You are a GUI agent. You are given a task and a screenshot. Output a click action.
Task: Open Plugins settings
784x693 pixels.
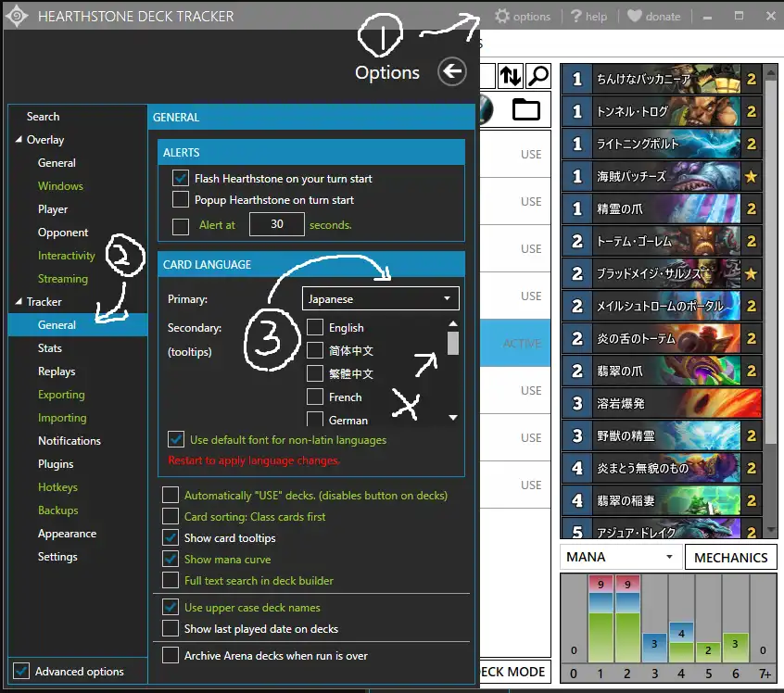(56, 464)
